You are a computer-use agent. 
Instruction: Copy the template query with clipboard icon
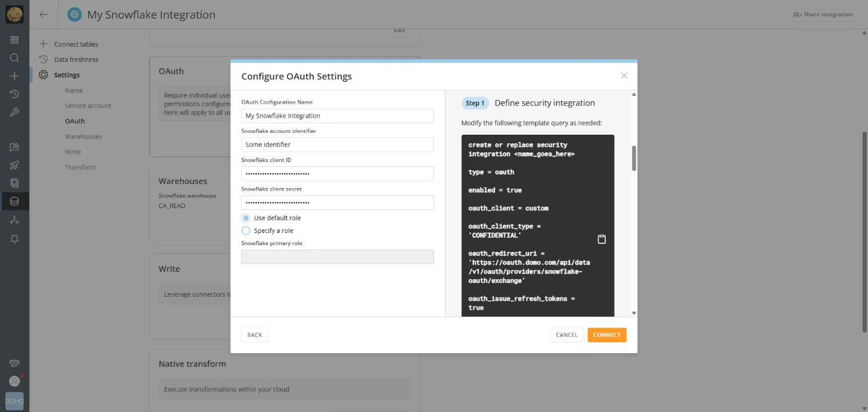[x=602, y=239]
